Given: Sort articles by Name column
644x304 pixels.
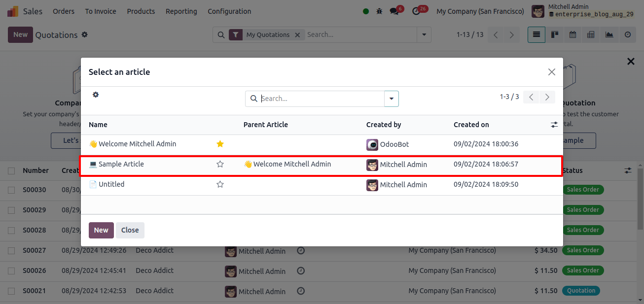Looking at the screenshot, I should click(98, 125).
